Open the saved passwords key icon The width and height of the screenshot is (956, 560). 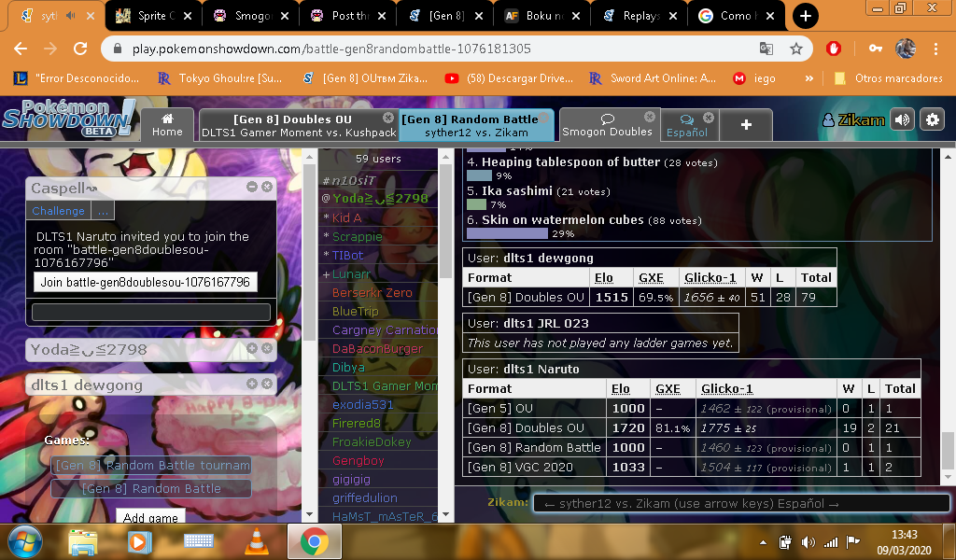(x=876, y=49)
